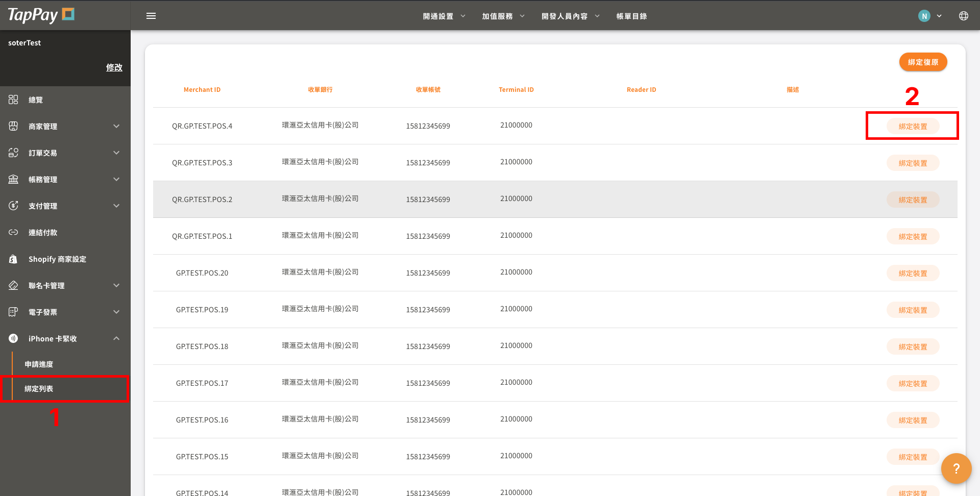Expand the 商家管理 chevron
Image resolution: width=980 pixels, height=496 pixels.
pos(116,126)
